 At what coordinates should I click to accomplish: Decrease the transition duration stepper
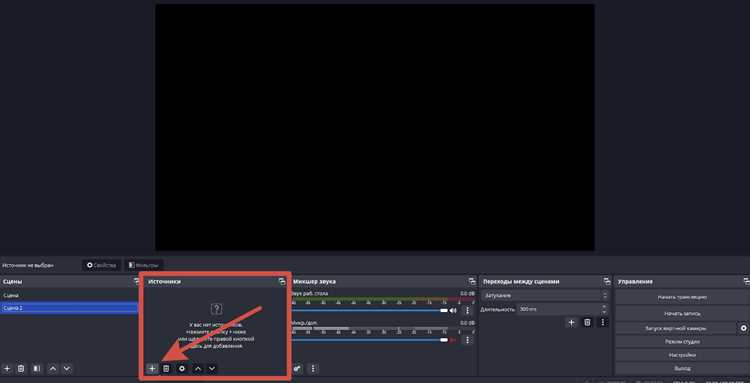605,312
